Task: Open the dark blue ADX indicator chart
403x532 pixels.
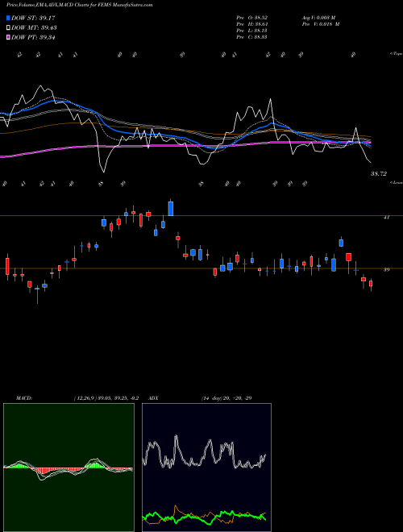Action: click(206, 468)
